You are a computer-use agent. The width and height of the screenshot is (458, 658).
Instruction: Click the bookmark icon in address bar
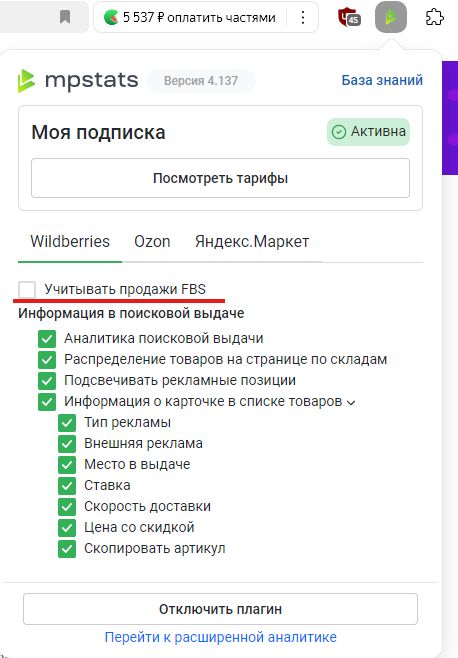tap(65, 17)
